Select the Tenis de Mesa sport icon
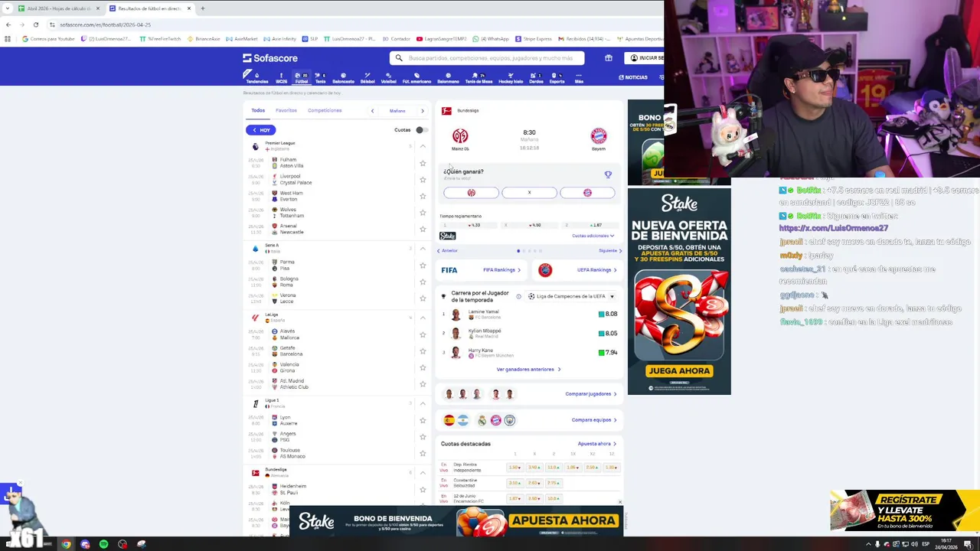 pos(479,78)
